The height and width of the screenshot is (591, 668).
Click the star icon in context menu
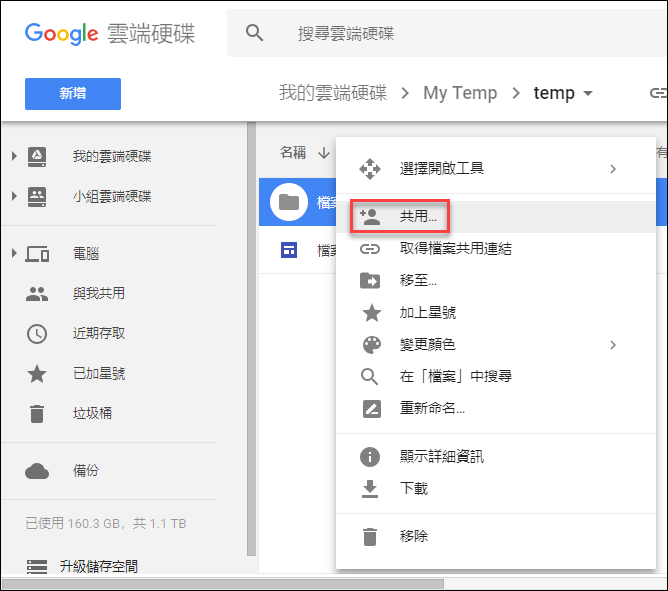(371, 313)
